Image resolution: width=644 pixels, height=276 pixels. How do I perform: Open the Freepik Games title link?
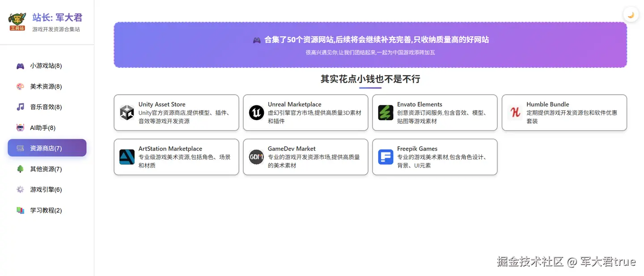[x=417, y=149]
